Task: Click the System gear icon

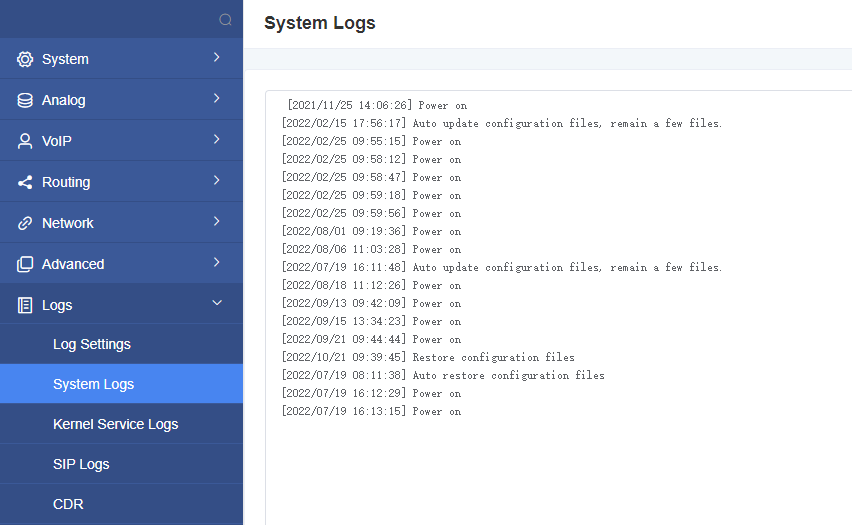Action: click(25, 59)
